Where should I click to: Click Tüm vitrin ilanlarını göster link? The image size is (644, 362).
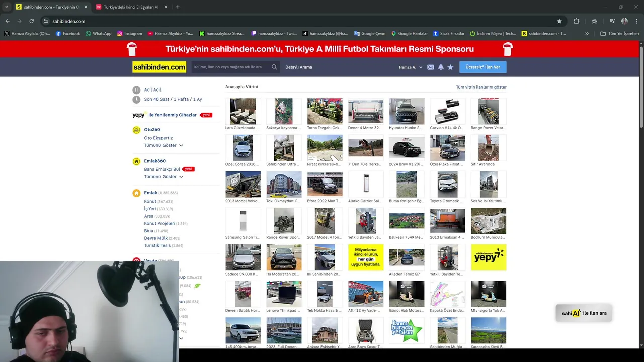[x=481, y=87]
